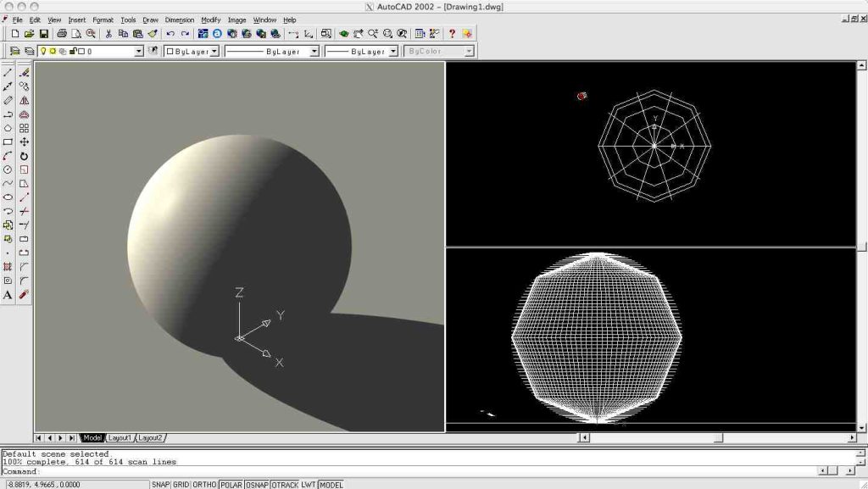Select the Erase tool from Modify toolbar
The height and width of the screenshot is (489, 868).
[x=25, y=72]
